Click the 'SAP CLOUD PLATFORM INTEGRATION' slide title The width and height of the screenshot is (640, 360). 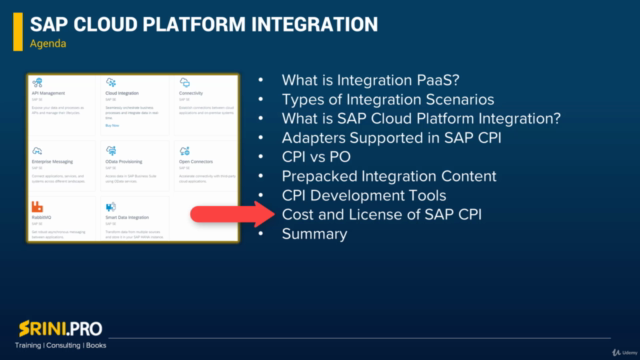(x=204, y=24)
